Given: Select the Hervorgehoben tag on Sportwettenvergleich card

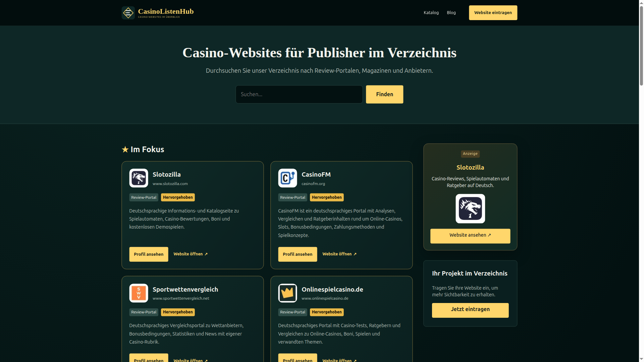Looking at the screenshot, I should click(x=178, y=312).
